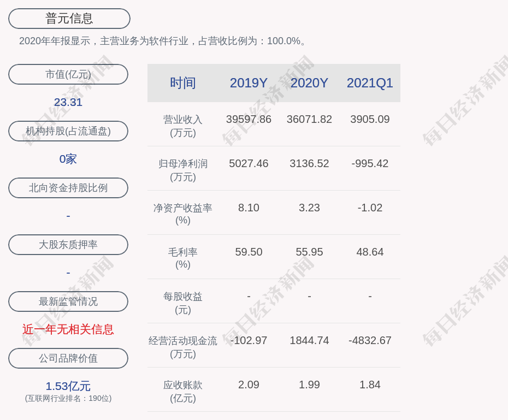Image resolution: width=508 pixels, height=420 pixels.
Task: Select the 互联网行业排名：190位 text
Action: [68, 399]
